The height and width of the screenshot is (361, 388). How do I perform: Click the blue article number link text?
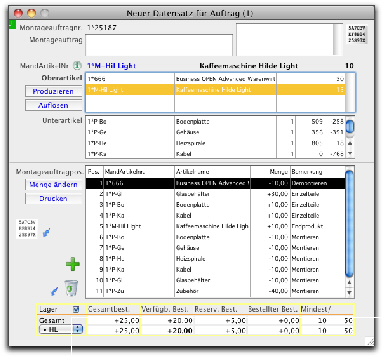tap(111, 66)
